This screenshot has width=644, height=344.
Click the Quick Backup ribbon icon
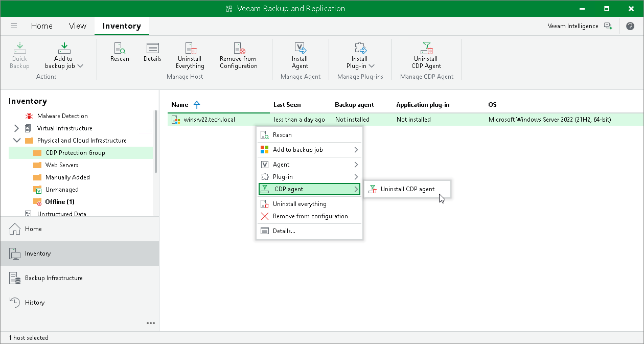19,55
